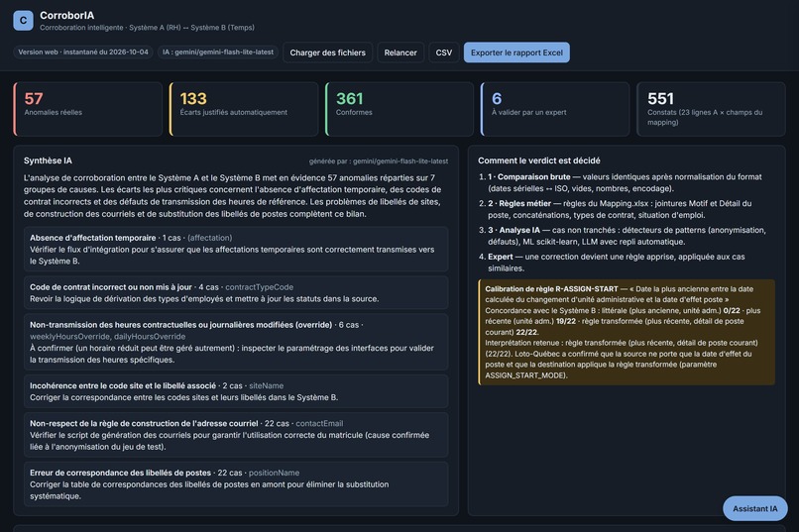Open the Charger des fichiers button
799x532 pixels.
[328, 53]
